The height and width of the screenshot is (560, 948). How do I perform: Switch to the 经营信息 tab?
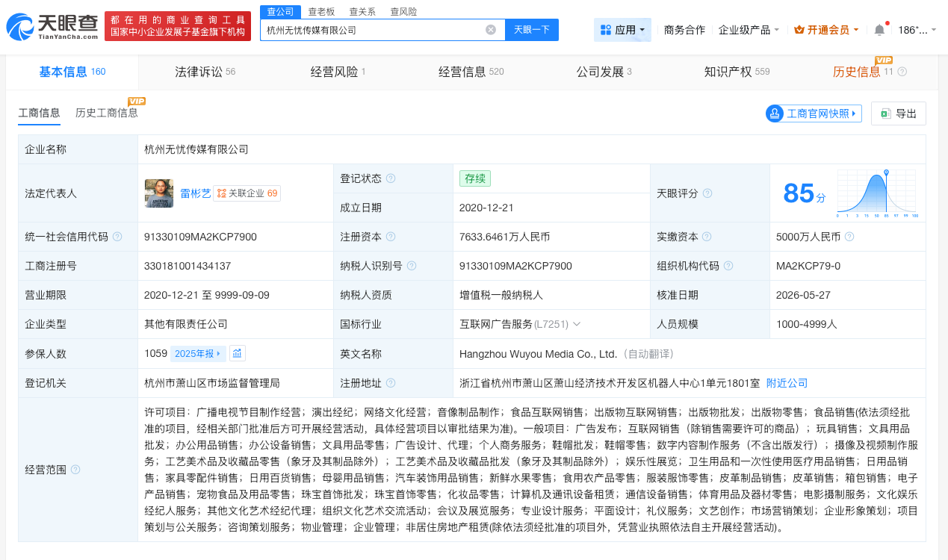coord(471,72)
